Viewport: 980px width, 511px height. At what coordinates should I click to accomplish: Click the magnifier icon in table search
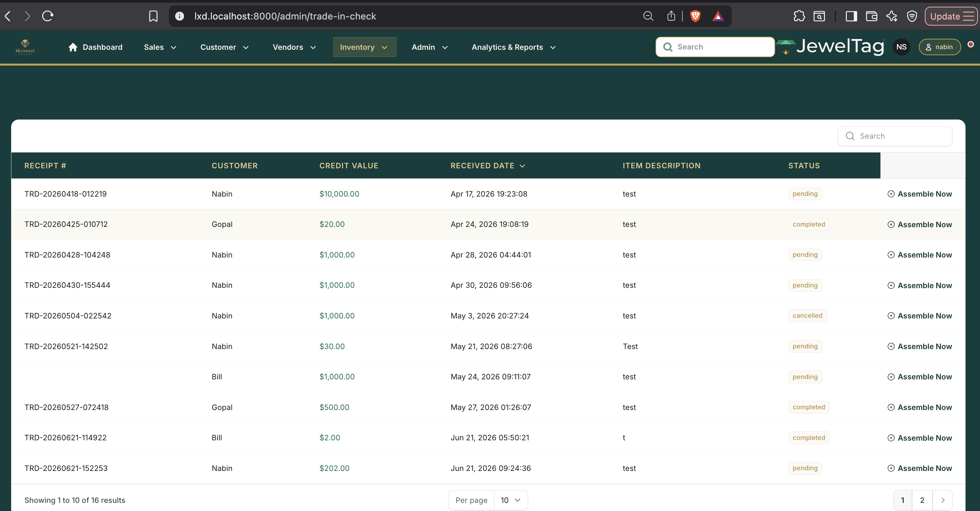click(850, 136)
